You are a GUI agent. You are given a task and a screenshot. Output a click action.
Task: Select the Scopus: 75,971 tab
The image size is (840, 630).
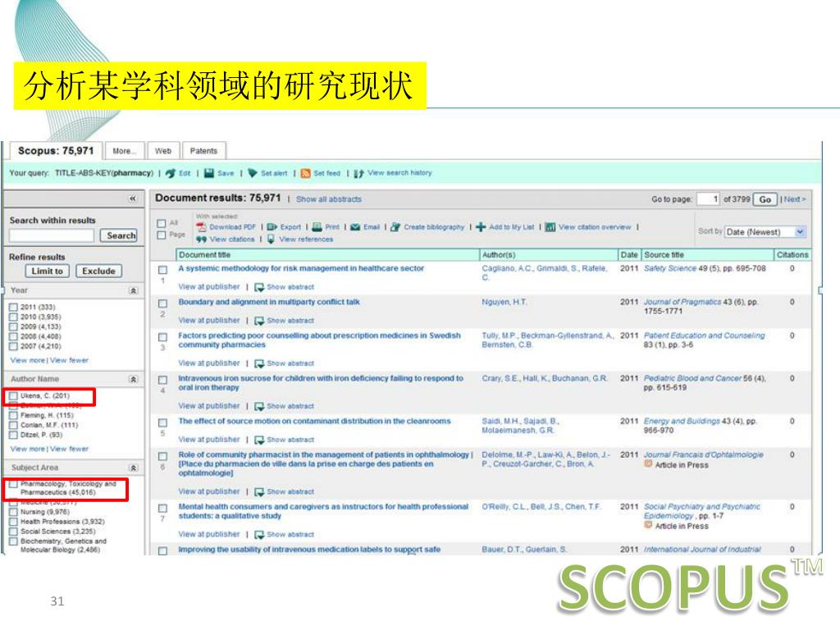(x=56, y=151)
